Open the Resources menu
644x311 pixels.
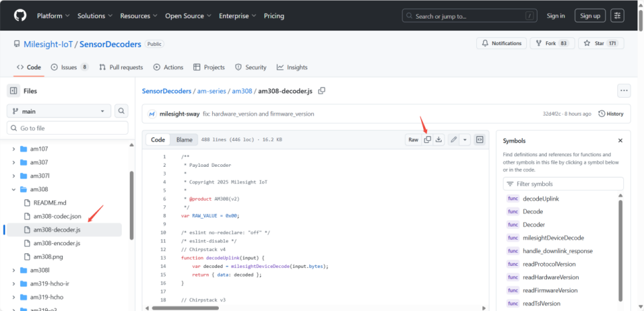click(x=140, y=16)
